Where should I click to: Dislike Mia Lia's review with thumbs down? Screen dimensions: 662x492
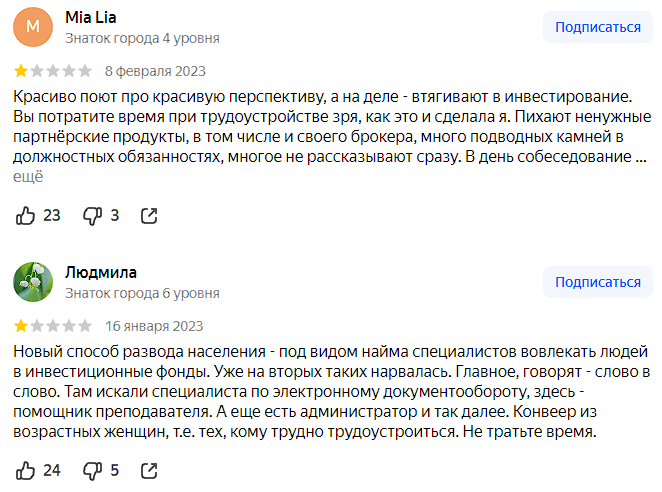tap(92, 215)
